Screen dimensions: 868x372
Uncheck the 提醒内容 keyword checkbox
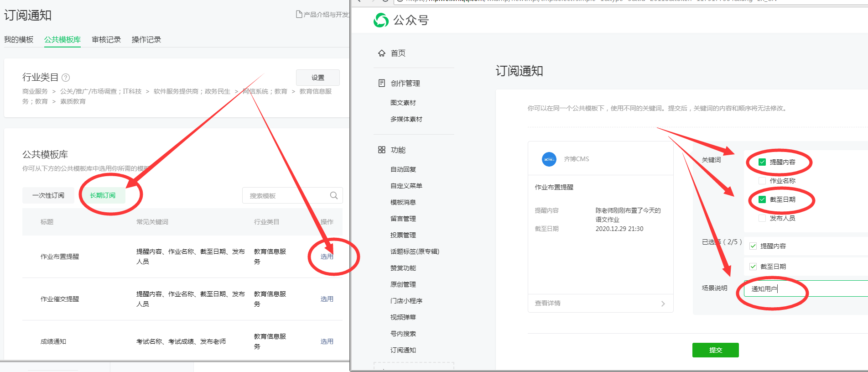click(x=762, y=162)
